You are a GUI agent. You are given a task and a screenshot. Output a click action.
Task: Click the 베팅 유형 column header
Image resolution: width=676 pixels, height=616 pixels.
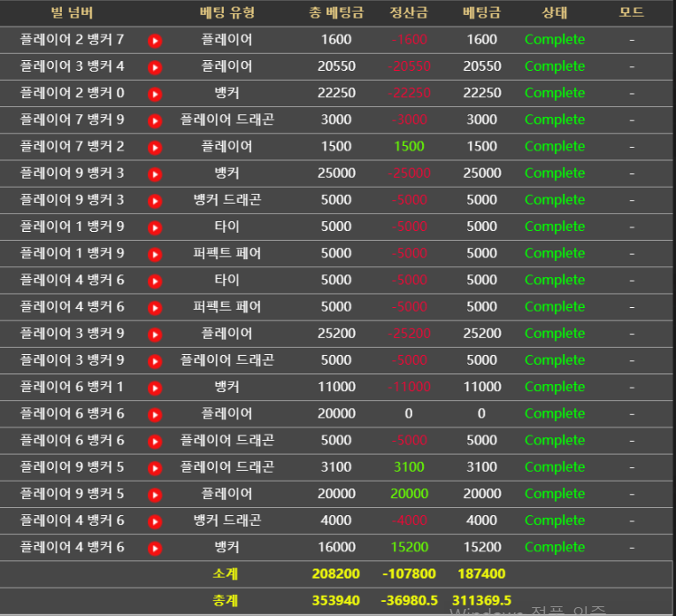click(227, 12)
